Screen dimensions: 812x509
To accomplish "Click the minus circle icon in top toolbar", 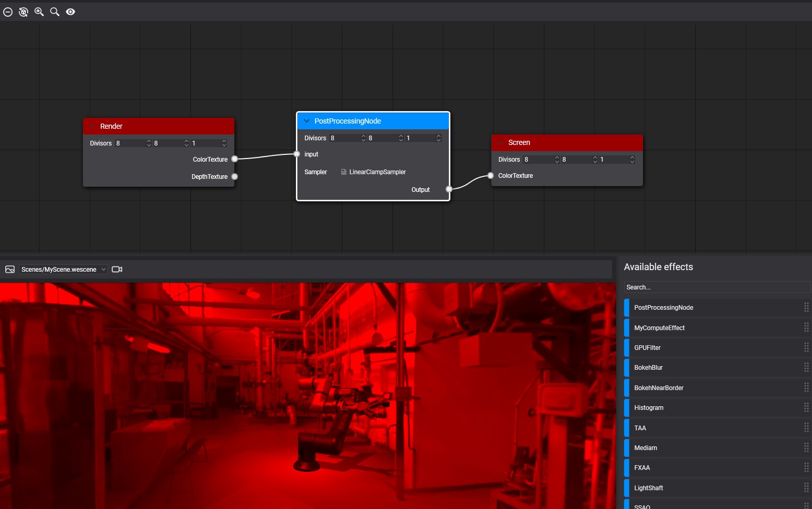I will pos(8,12).
